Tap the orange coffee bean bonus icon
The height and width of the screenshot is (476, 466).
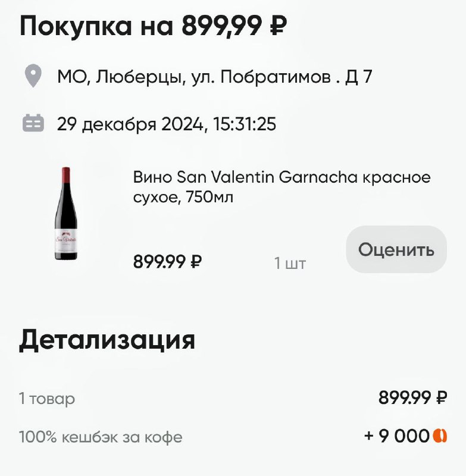440,436
